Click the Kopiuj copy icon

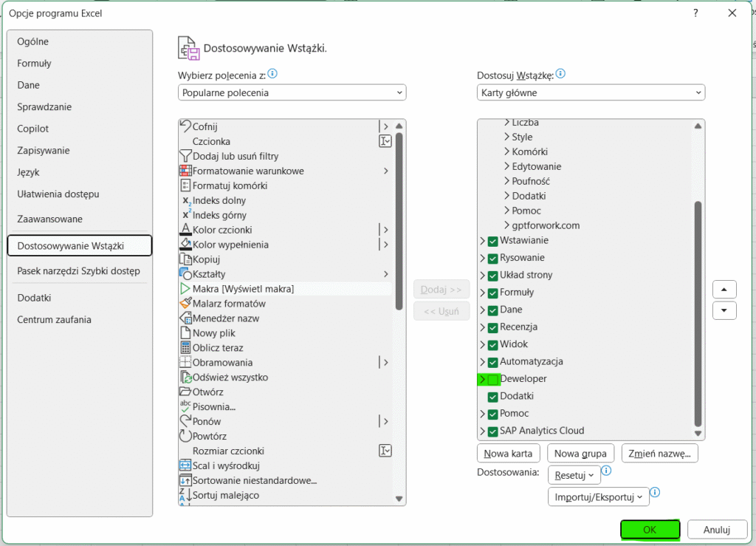click(185, 259)
